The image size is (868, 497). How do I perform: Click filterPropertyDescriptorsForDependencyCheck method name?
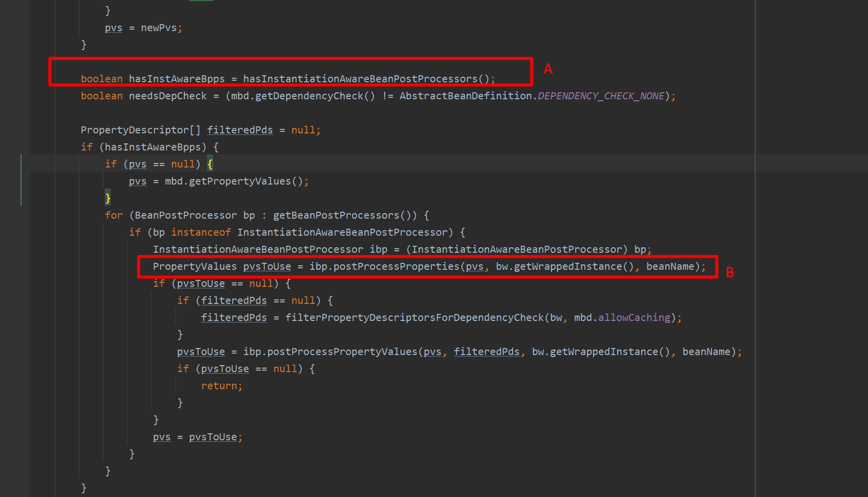click(414, 317)
